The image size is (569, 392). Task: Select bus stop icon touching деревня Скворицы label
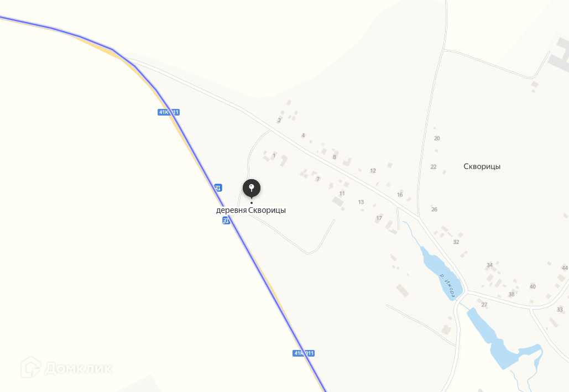226,220
